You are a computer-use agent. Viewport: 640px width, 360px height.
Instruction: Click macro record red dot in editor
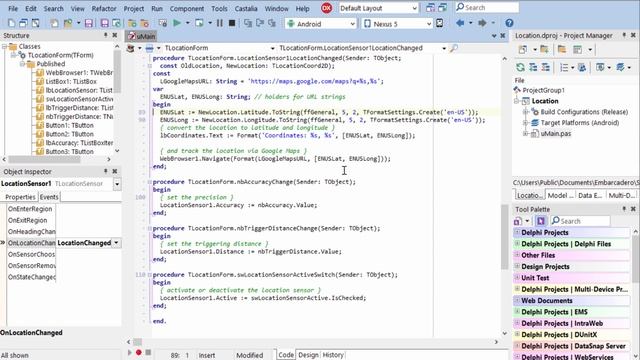pos(139,352)
